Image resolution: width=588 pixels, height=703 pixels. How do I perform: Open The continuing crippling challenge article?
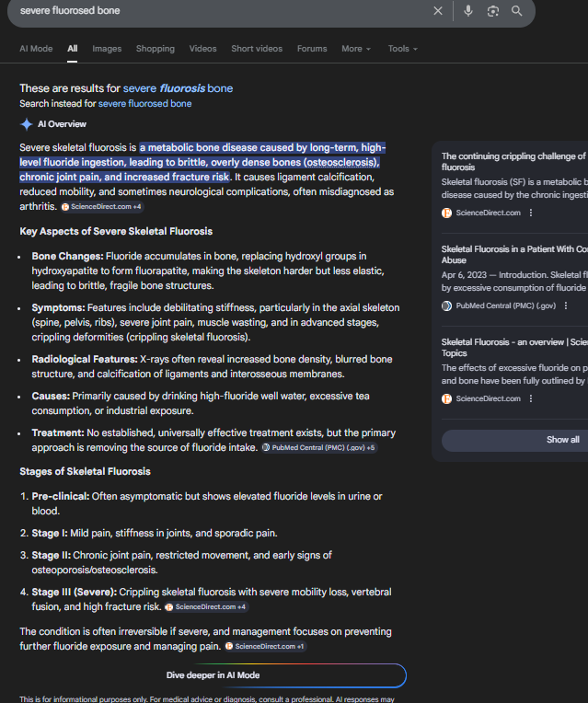coord(514,161)
